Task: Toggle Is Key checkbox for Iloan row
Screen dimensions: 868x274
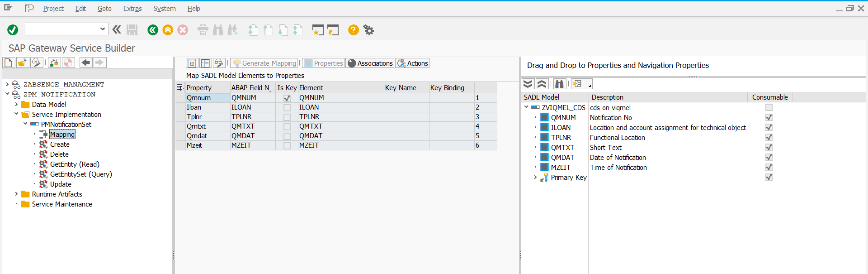Action: click(287, 107)
